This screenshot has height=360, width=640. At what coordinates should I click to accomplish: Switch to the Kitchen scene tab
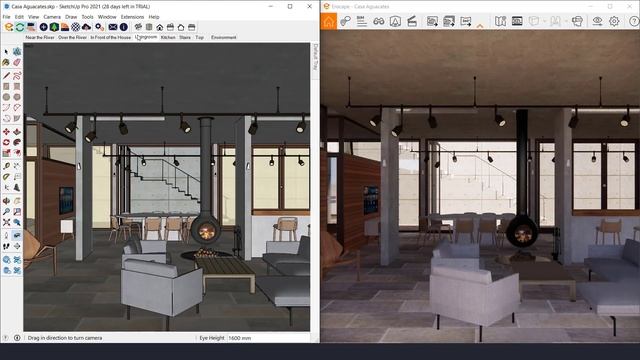coord(168,37)
